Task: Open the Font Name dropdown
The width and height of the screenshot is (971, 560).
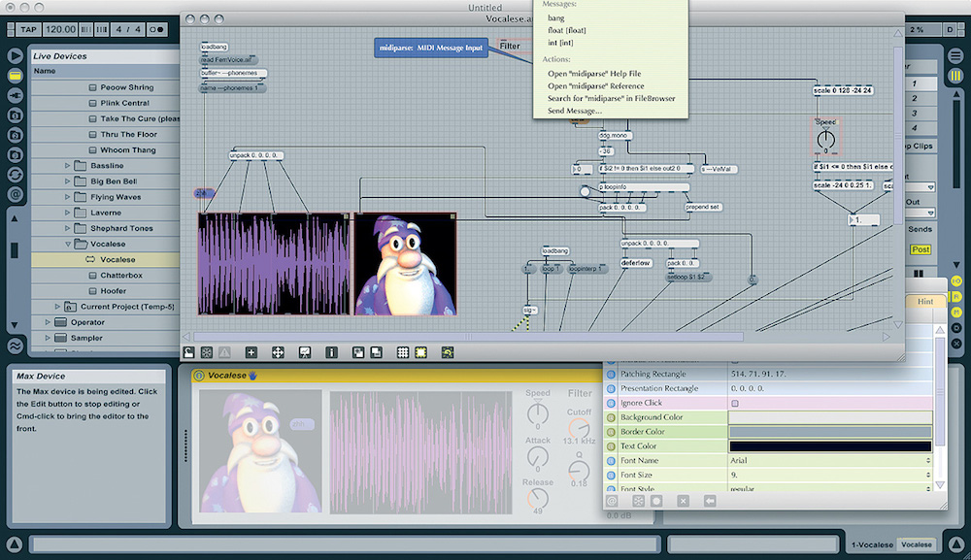Action: [830, 460]
